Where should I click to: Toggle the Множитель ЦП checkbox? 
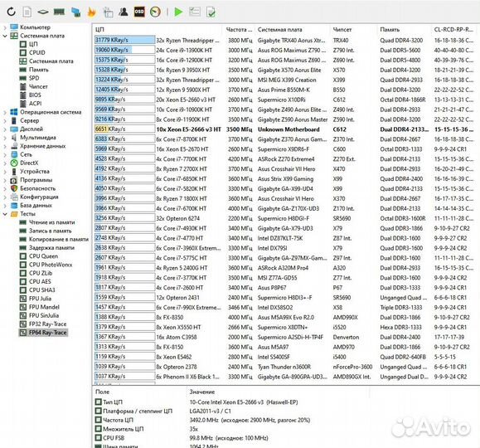[x=99, y=428]
